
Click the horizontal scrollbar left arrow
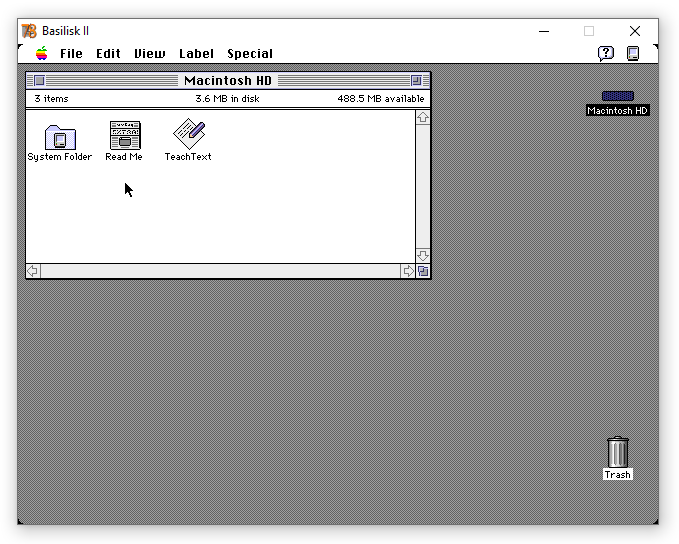coord(33,271)
